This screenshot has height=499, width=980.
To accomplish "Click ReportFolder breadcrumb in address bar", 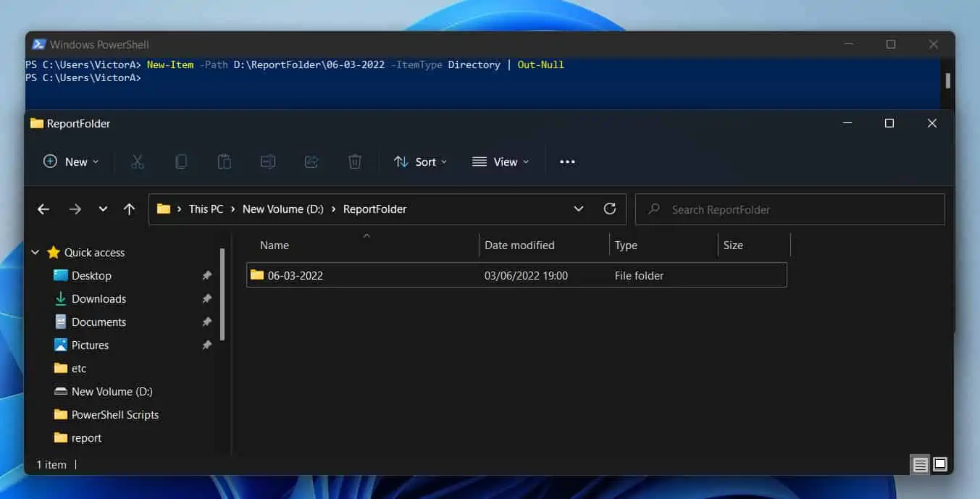I will pyautogui.click(x=374, y=209).
